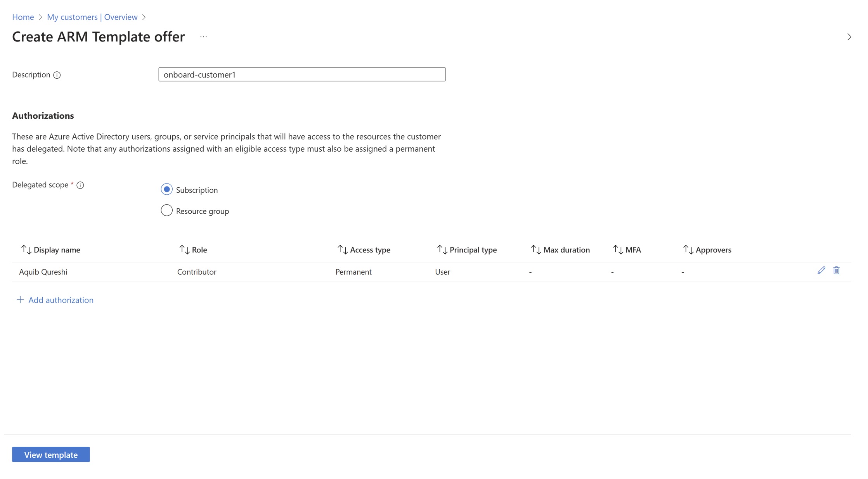Click the View template button
This screenshot has width=868, height=479.
click(51, 454)
